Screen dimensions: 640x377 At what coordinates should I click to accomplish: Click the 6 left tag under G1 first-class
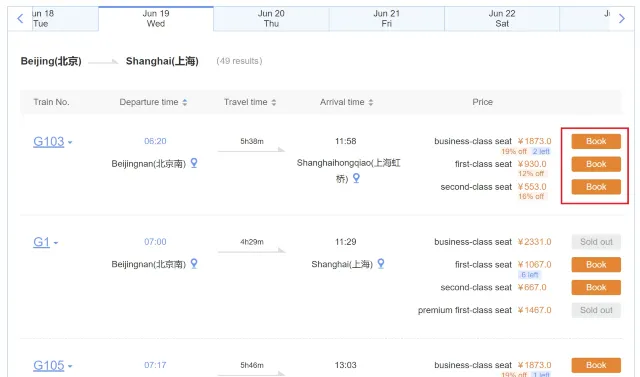pyautogui.click(x=529, y=275)
